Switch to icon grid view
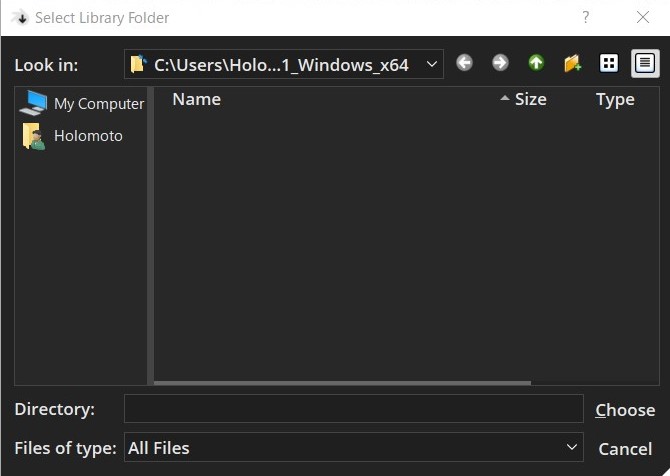 (609, 63)
